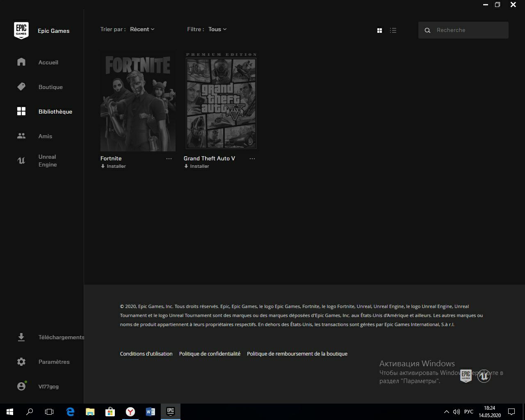Screen dimensions: 525x420
Task: Select the Grand Theft Auto V cover
Action: (221, 101)
